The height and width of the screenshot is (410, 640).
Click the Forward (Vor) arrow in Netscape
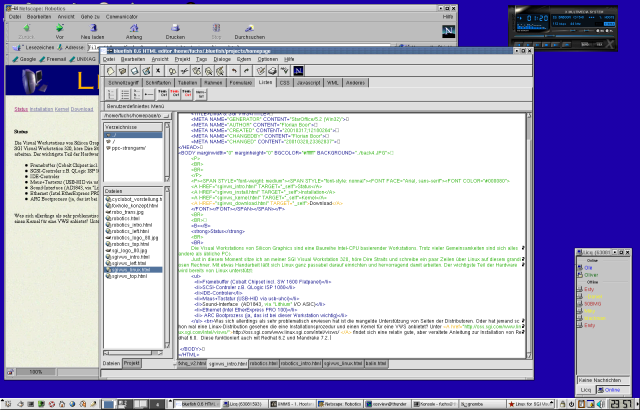60,31
